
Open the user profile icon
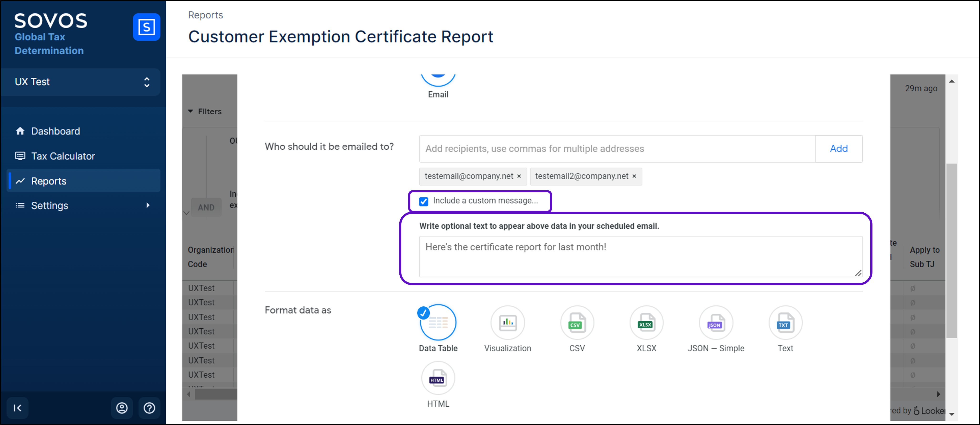122,408
